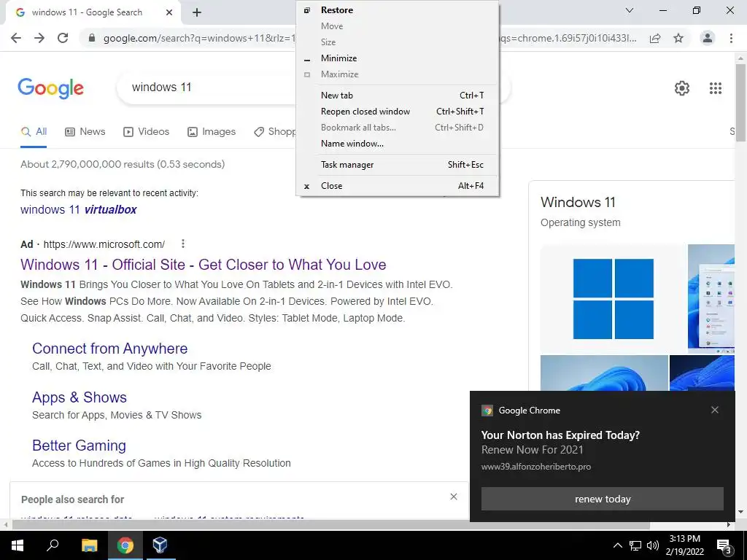
Task: Click the padlock site info icon
Action: [92, 38]
